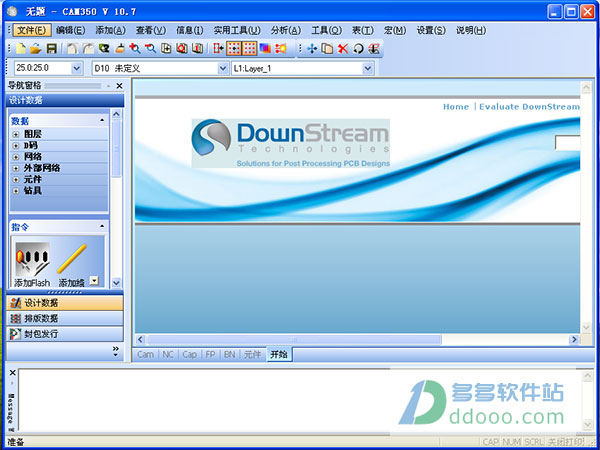The width and height of the screenshot is (600, 450).
Task: Click the navigation pane configure chevron
Action: (116, 351)
